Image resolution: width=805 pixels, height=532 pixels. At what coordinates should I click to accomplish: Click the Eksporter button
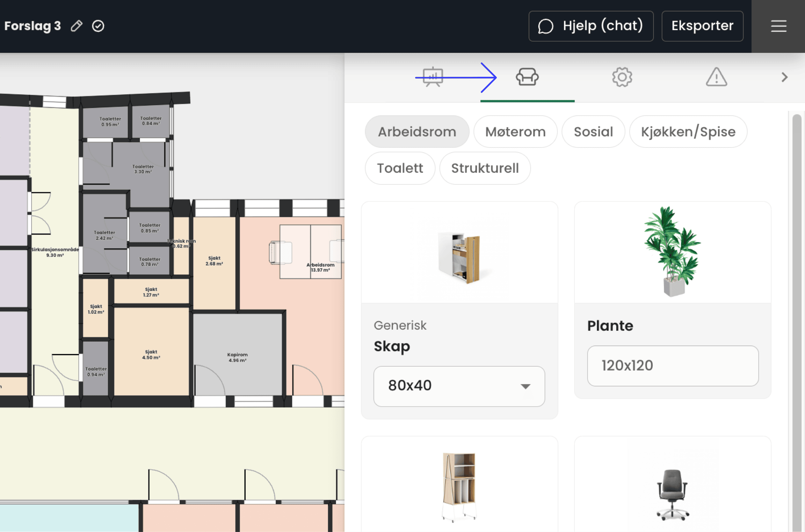[702, 26]
